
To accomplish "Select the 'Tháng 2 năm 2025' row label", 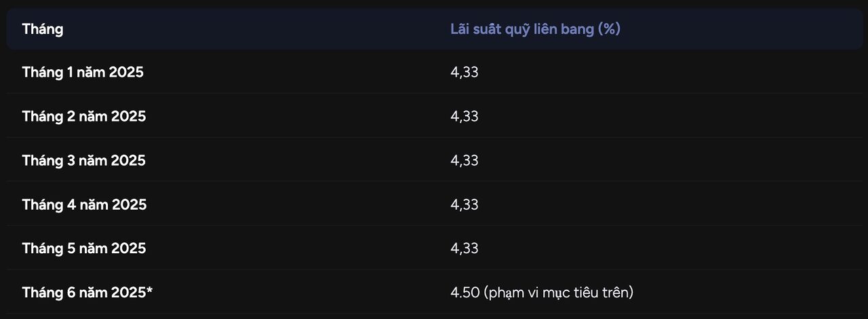I will click(84, 116).
